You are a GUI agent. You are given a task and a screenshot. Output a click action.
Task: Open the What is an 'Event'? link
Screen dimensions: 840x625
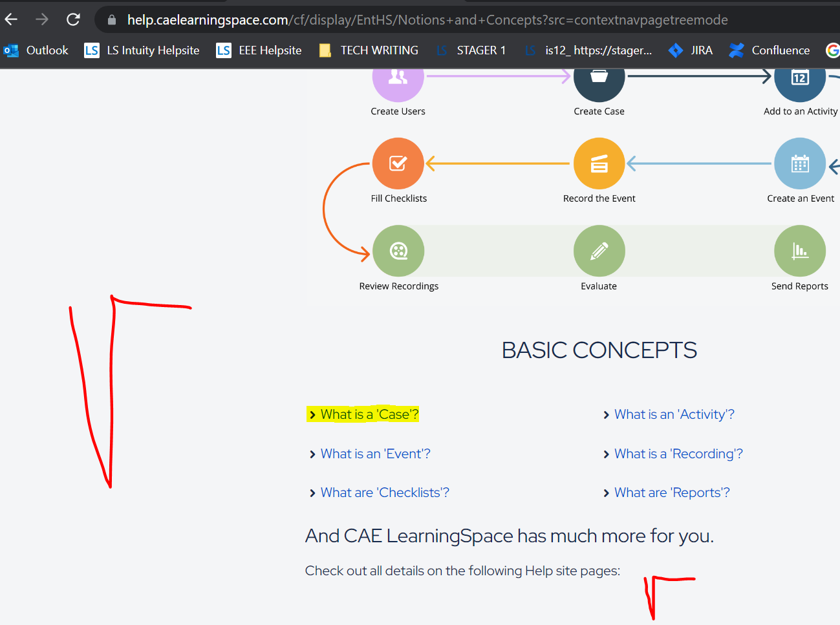(376, 454)
